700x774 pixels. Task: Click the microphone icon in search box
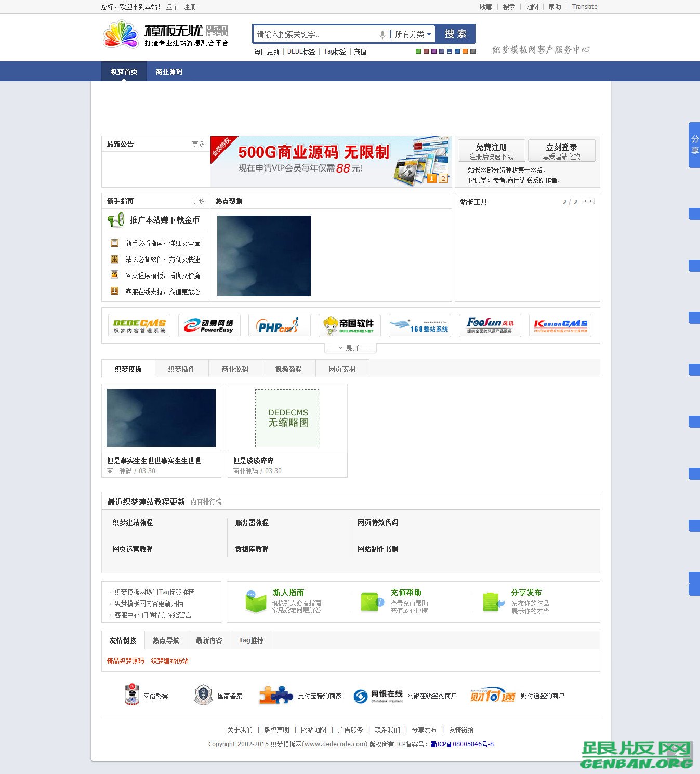point(383,34)
